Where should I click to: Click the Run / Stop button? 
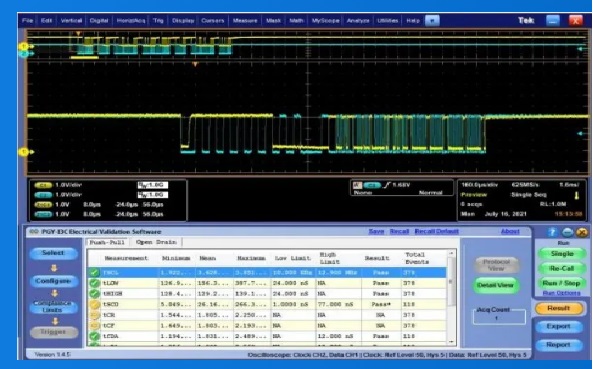(x=562, y=283)
